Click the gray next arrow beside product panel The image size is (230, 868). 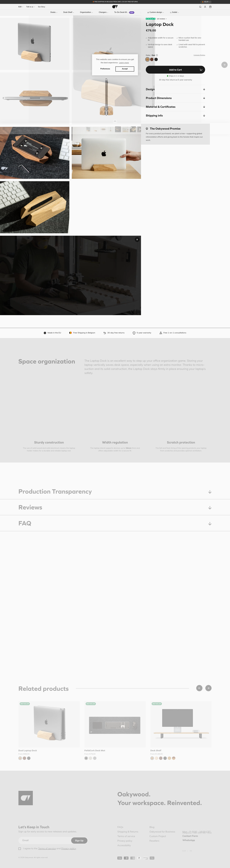[224, 65]
